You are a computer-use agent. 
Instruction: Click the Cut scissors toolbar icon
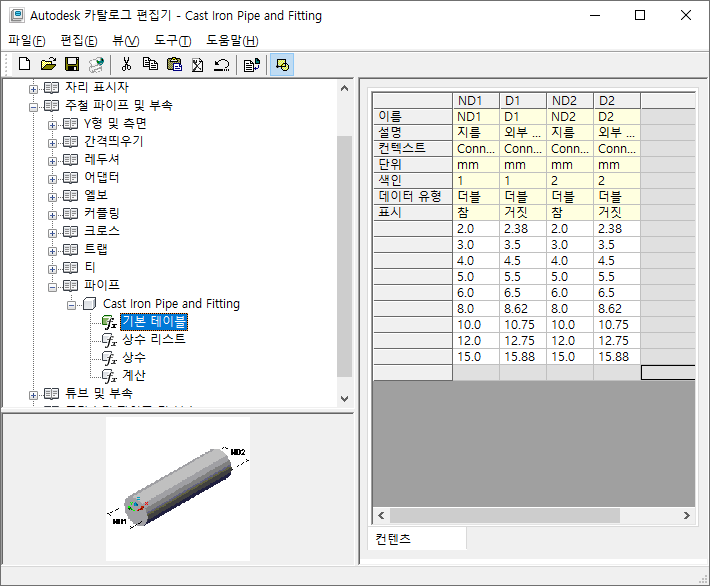pos(126,65)
